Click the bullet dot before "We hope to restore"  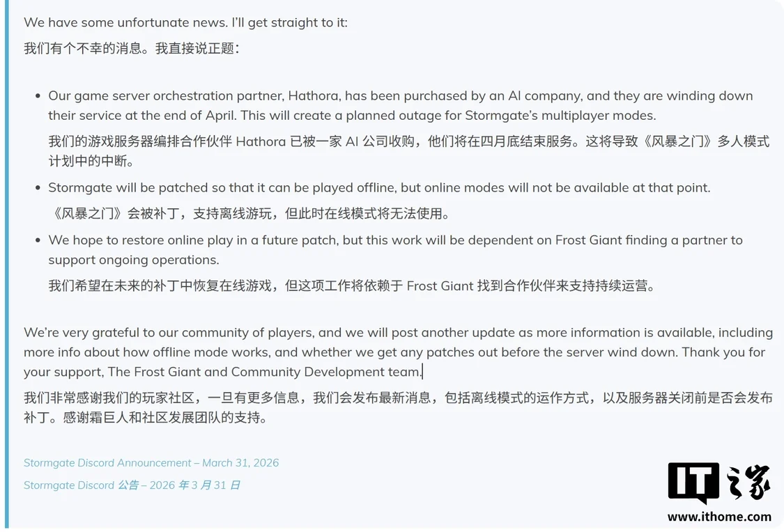point(37,240)
